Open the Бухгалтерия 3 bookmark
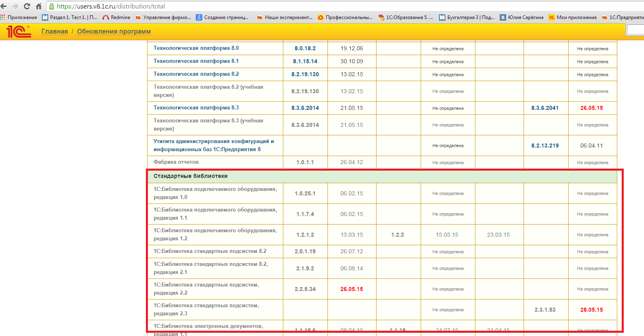 pyautogui.click(x=467, y=17)
